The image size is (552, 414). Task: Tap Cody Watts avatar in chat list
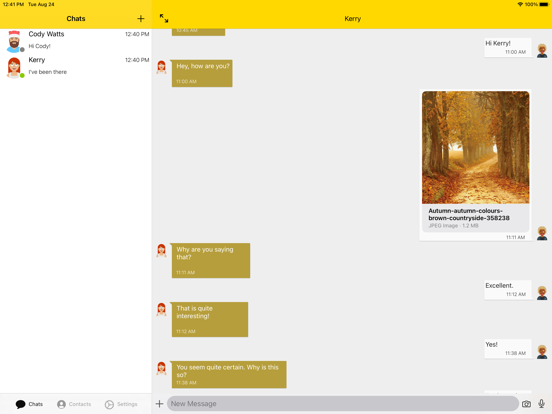click(14, 41)
